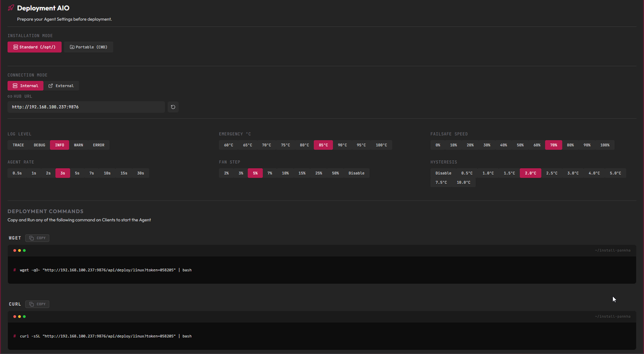
Task: Set failsafe speed to 100%
Action: [x=605, y=145]
